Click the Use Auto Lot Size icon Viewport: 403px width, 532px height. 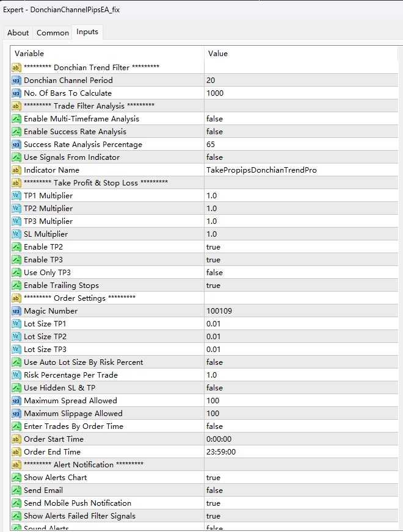point(16,362)
